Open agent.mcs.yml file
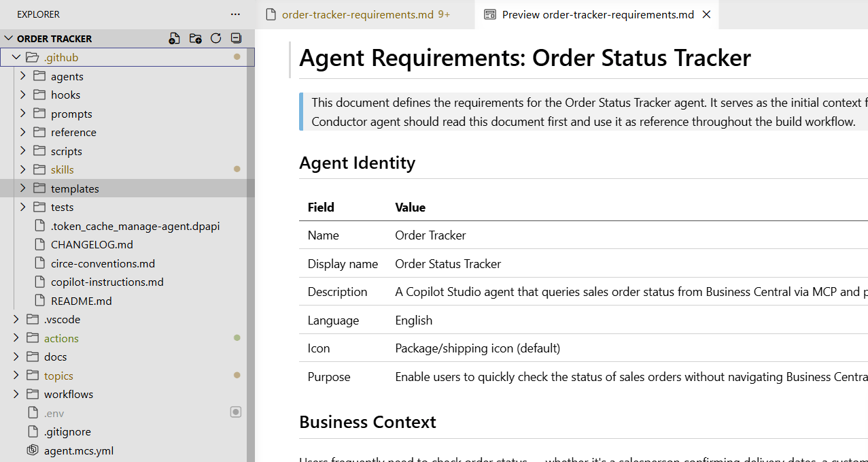This screenshot has width=868, height=462. tap(78, 450)
